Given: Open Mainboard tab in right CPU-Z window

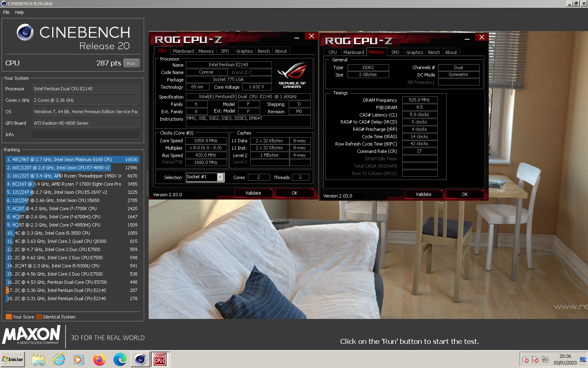Looking at the screenshot, I should click(x=354, y=52).
